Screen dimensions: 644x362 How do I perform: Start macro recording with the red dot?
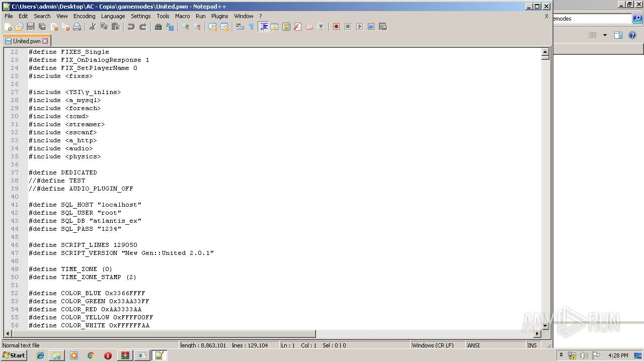coord(336,27)
